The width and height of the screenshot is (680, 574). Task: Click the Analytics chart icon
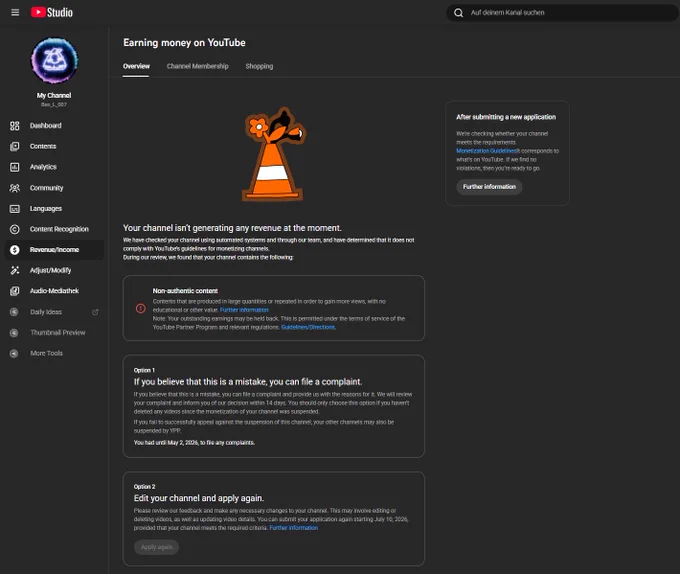[15, 167]
